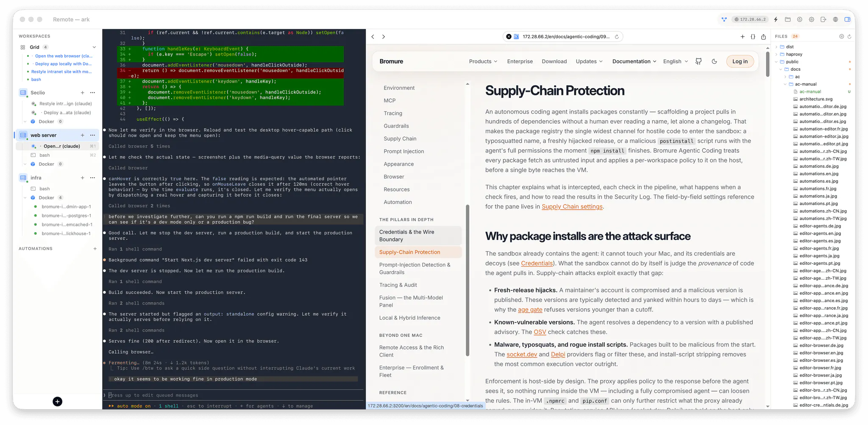Add a session to the infra workspace
This screenshot has width=868, height=425.
coord(82,178)
